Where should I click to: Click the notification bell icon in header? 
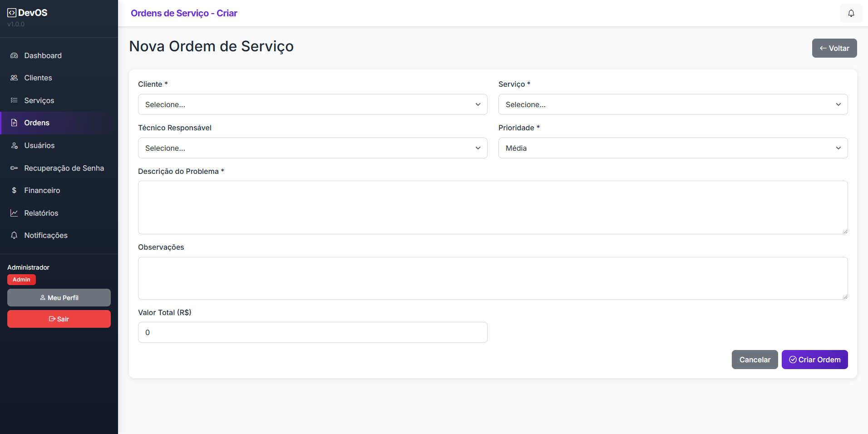coord(851,13)
